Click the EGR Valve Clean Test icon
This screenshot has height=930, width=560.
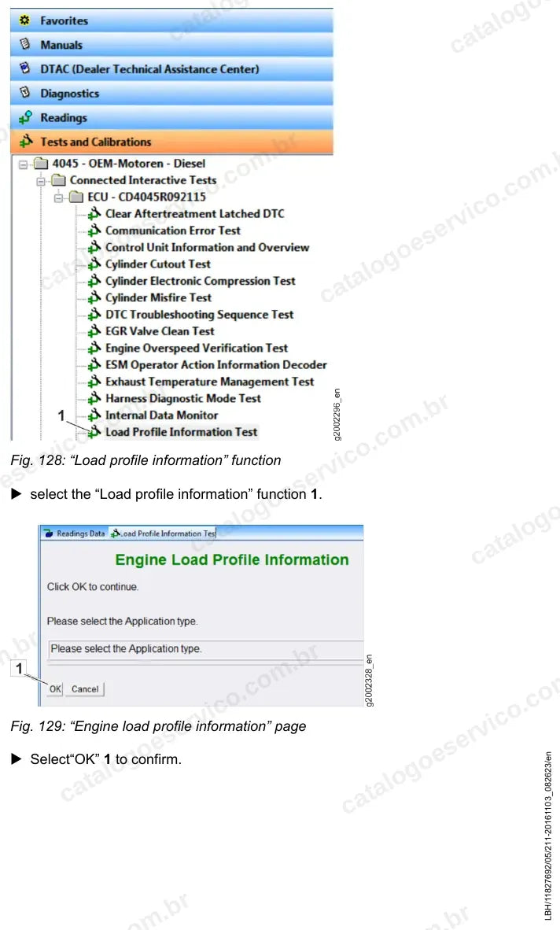[x=94, y=331]
